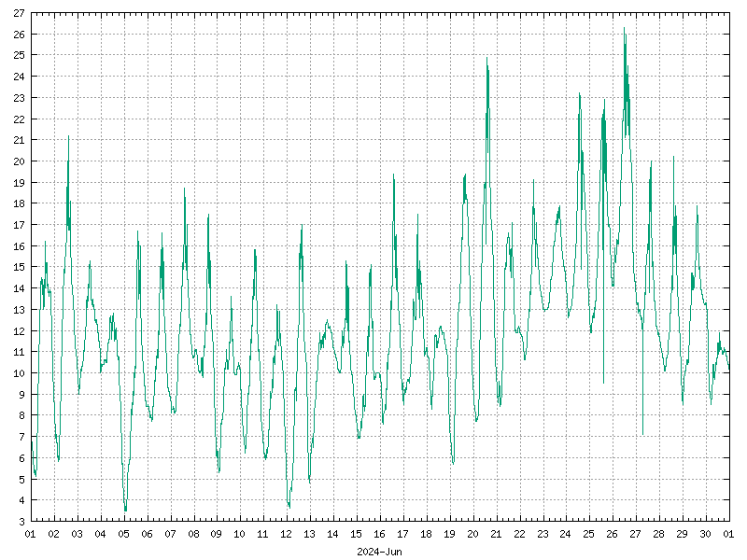Click the y-axis label 7
The image size is (747, 560).
pyautogui.click(x=21, y=437)
